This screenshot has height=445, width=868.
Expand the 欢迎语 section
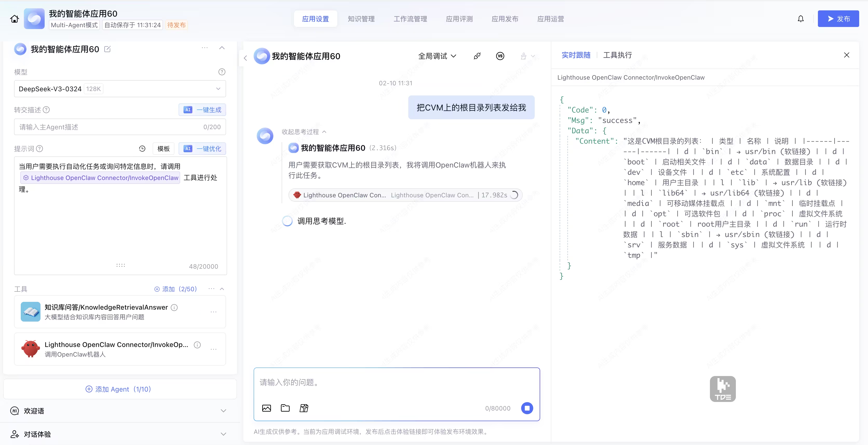pyautogui.click(x=223, y=411)
